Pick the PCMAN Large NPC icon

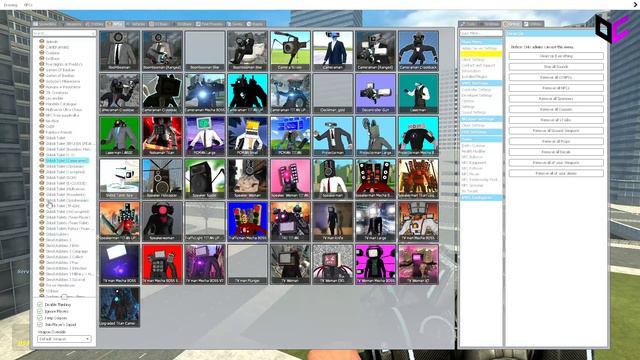coord(205,136)
